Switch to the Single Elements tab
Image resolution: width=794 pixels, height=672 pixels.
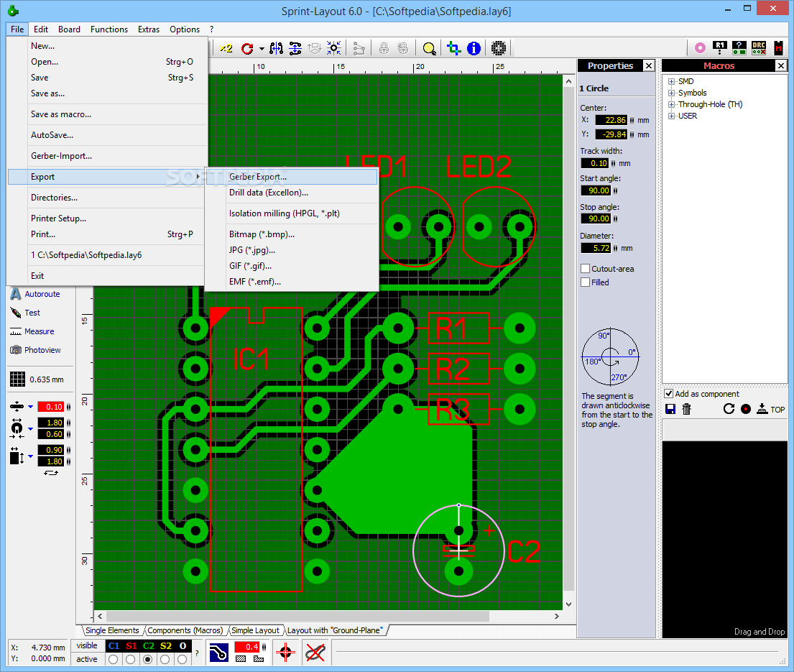point(112,630)
